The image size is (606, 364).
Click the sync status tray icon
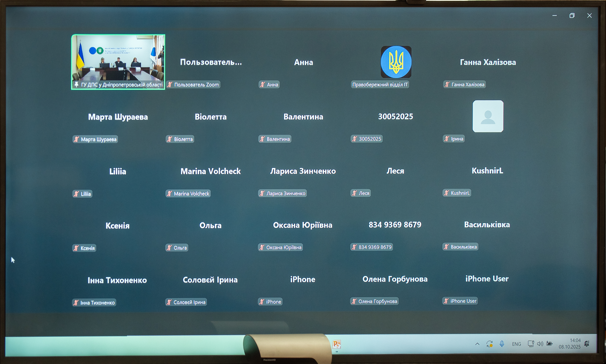pos(489,344)
